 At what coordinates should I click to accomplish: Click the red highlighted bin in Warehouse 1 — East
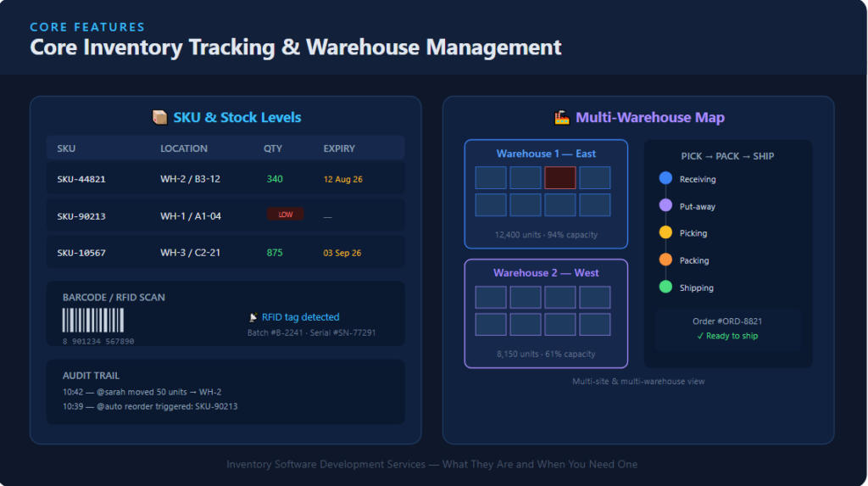pos(559,178)
